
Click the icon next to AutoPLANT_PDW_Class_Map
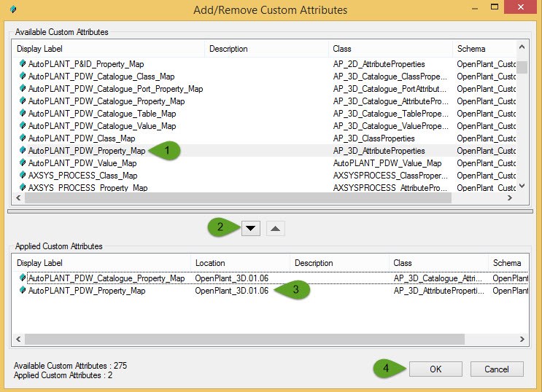pos(23,138)
